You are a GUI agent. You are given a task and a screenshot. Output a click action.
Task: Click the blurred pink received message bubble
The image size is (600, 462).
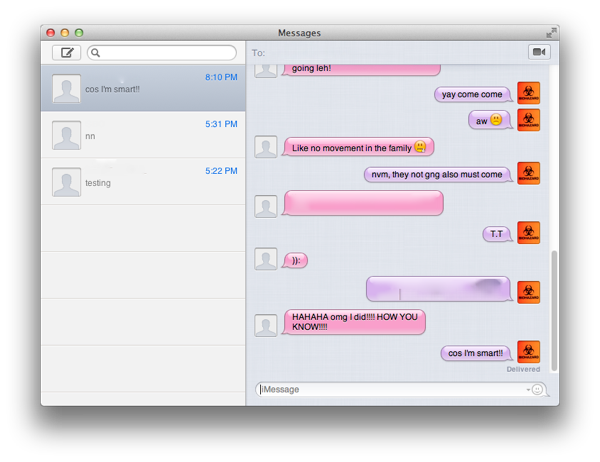(x=363, y=203)
